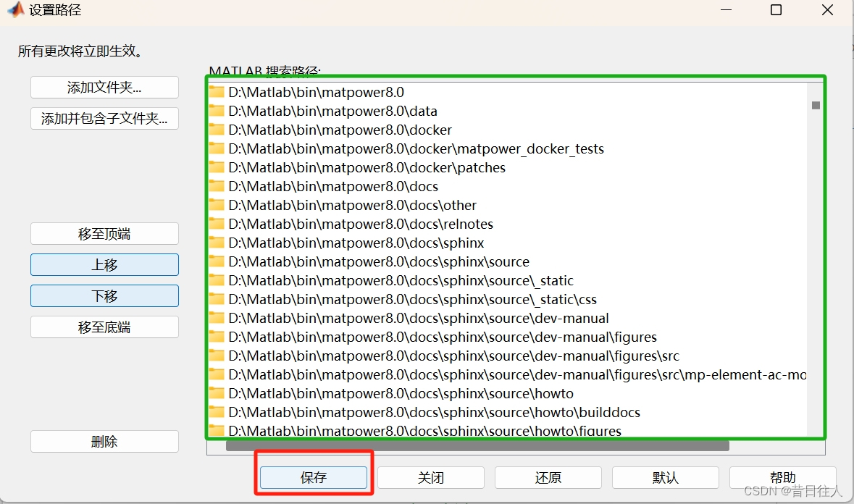Click the folder icon beside matpower8.0\data
This screenshot has width=854, height=504.
coord(218,111)
